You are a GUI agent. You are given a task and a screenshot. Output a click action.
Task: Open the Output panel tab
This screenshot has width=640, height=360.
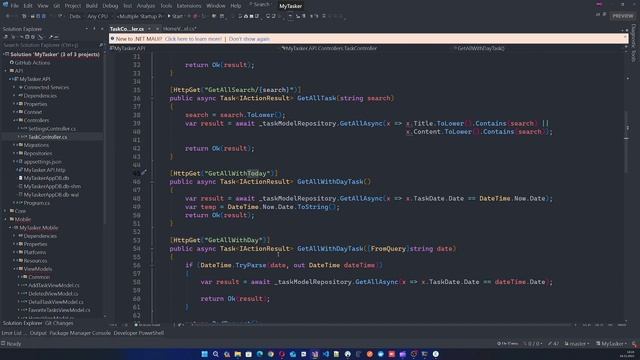pos(38,333)
